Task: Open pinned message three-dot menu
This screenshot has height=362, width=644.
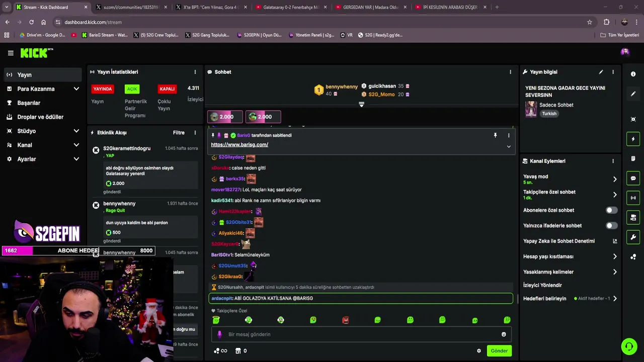Action: tap(509, 135)
